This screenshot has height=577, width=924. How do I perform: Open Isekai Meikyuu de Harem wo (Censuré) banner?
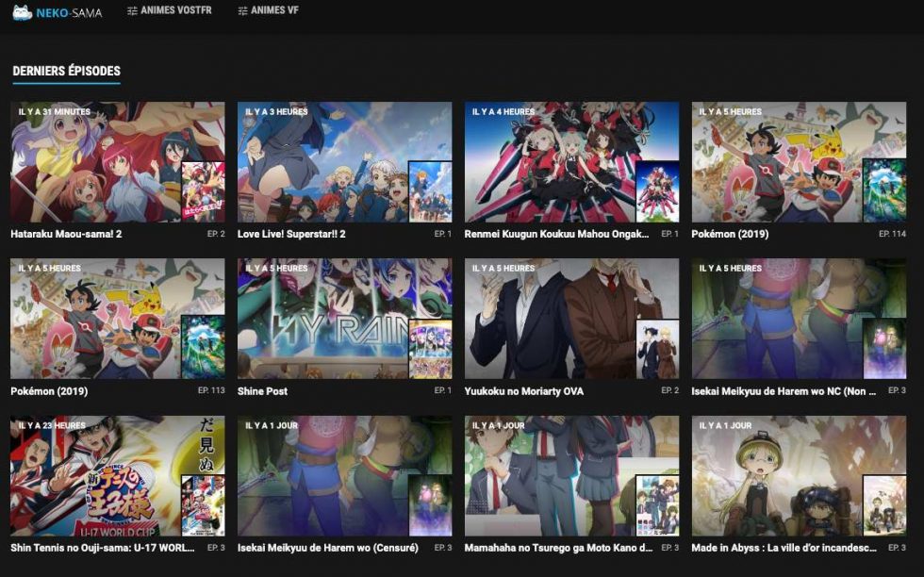345,476
